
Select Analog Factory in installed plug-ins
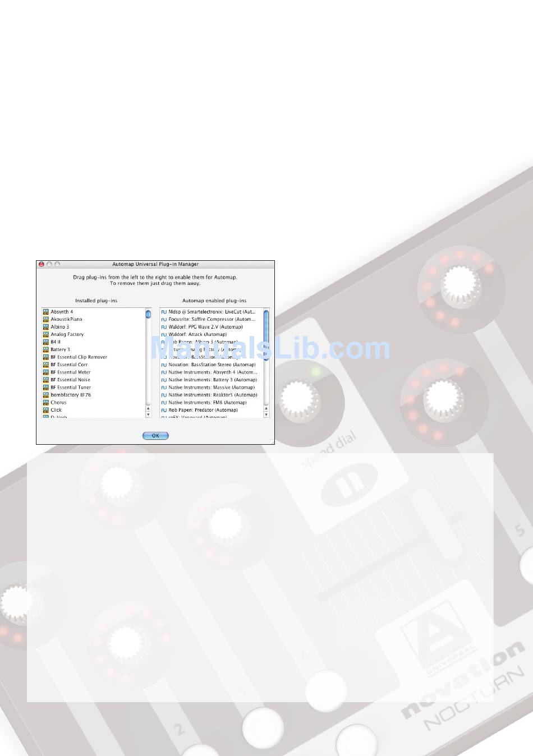[67, 334]
